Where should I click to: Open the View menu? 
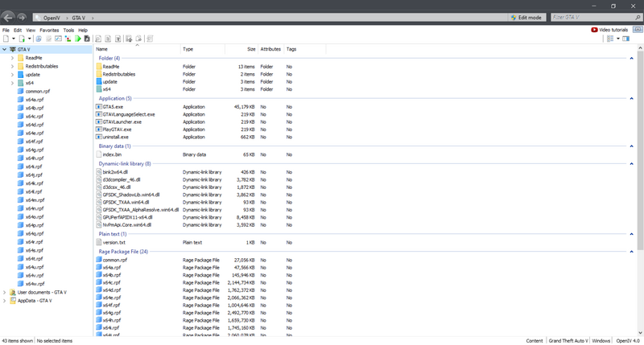(31, 30)
